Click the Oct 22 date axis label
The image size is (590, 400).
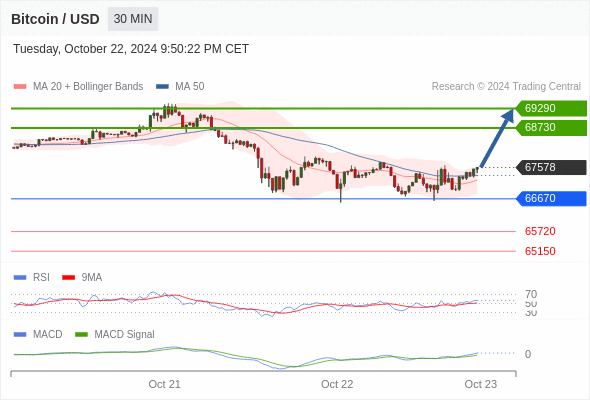click(337, 384)
